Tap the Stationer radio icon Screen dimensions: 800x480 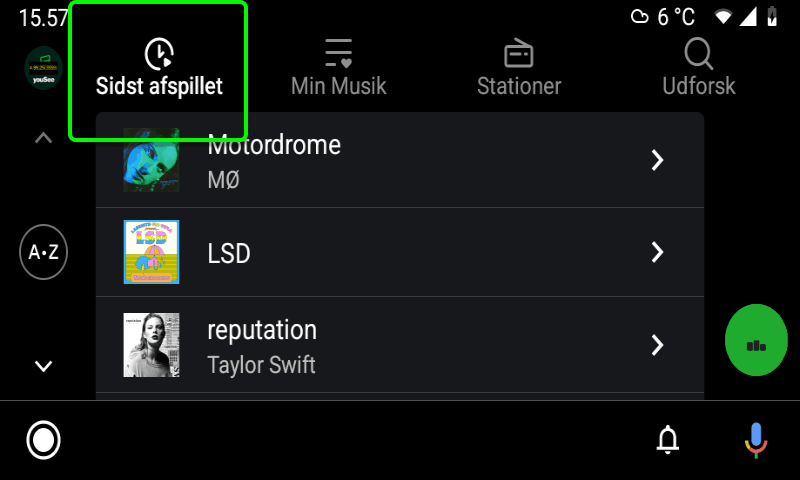[519, 53]
